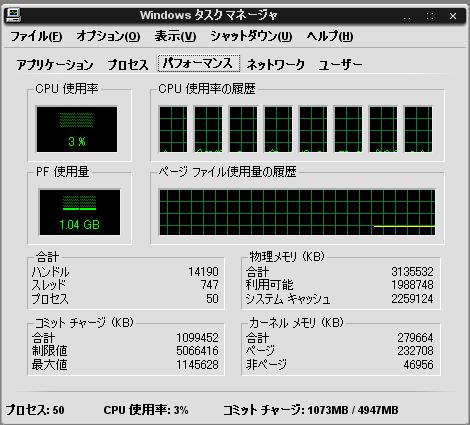Switch to the プロセス tab
Image resolution: width=470 pixels, height=425 pixels.
click(128, 65)
